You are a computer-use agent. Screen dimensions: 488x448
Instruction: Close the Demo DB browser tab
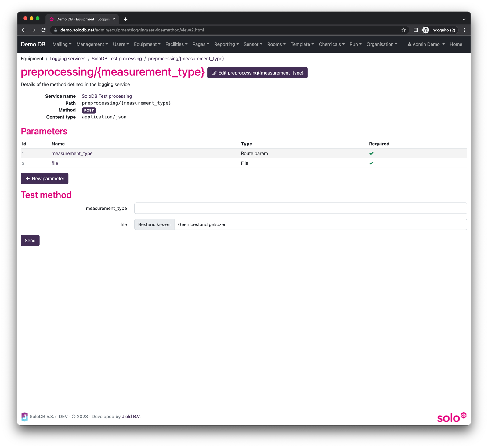coord(114,19)
